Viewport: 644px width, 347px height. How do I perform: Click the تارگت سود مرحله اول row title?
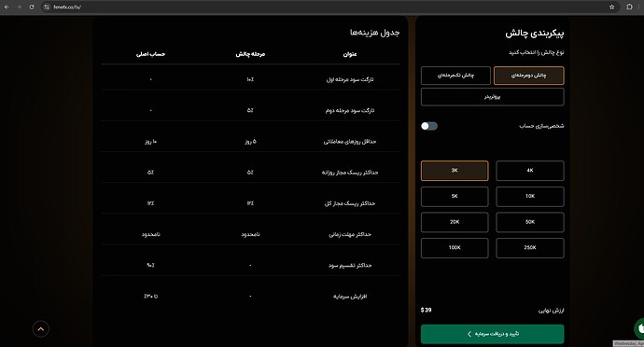[350, 79]
